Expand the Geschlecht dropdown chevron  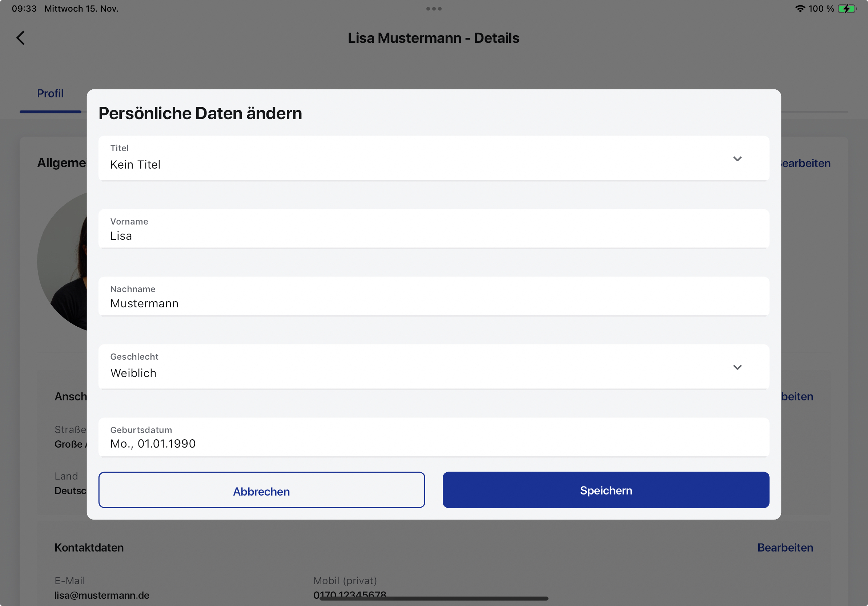(737, 367)
